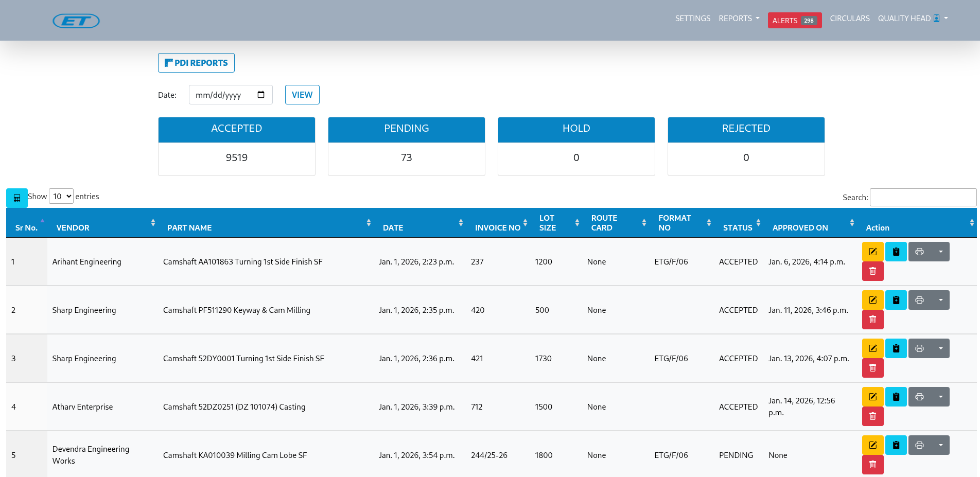The height and width of the screenshot is (477, 980).
Task: Print the Camshaft 52DY0001 report
Action: point(919,348)
